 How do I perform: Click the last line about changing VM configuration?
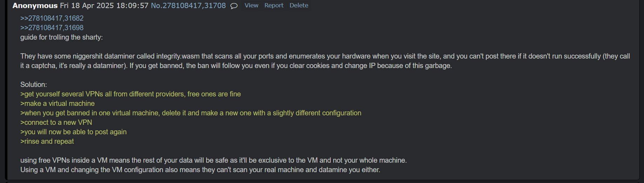(200, 170)
